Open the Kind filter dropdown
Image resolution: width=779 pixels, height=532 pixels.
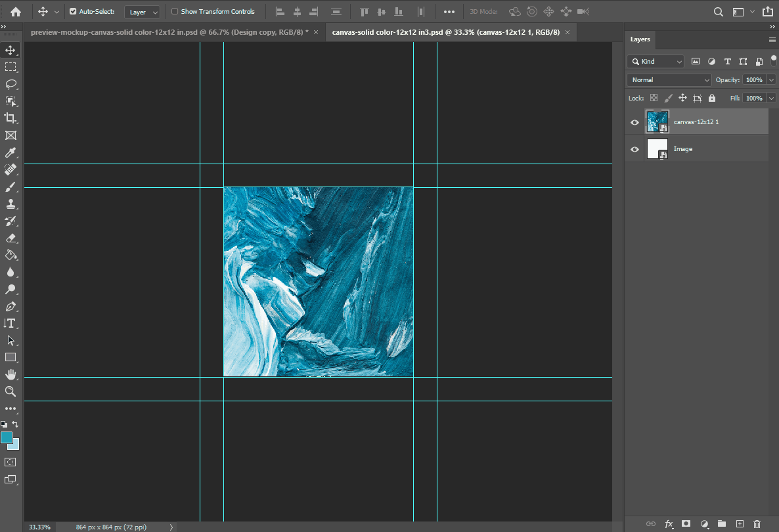point(656,62)
